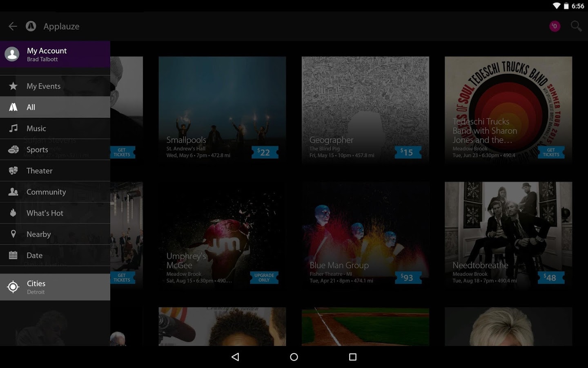Tap Get Tickets on Tedeschi Trucks Band
The image size is (588, 368).
pos(551,152)
